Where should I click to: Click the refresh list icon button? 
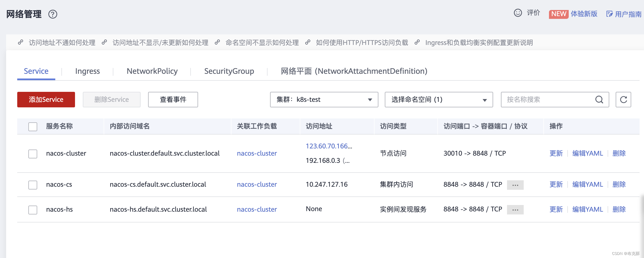click(623, 100)
